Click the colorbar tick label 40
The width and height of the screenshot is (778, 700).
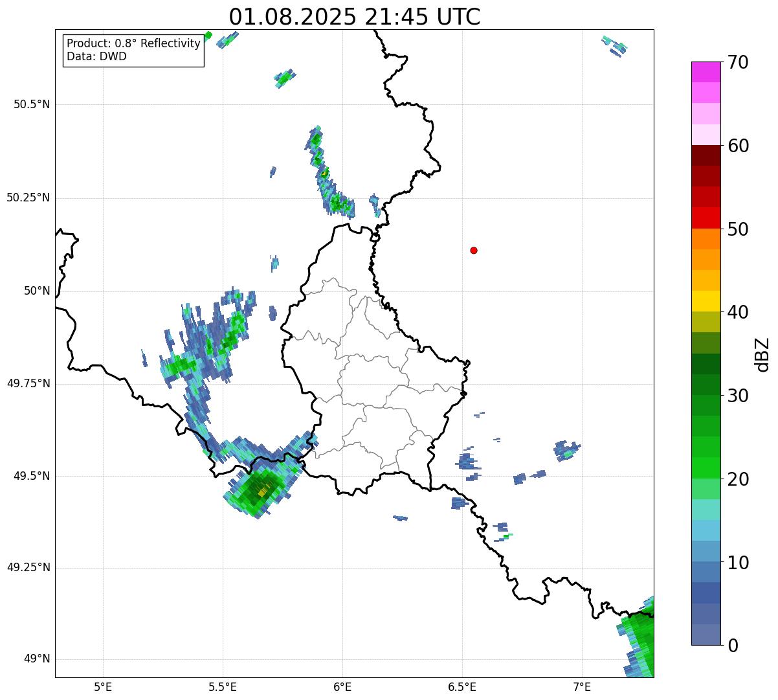pos(738,312)
